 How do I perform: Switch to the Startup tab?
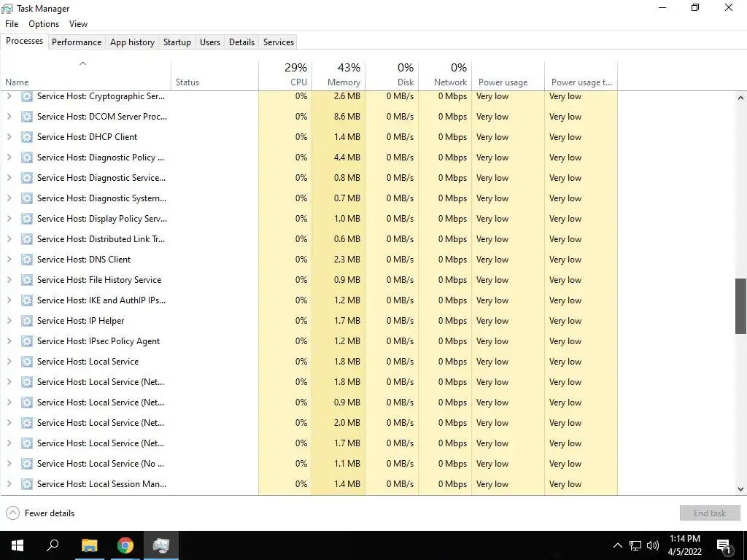(x=177, y=42)
